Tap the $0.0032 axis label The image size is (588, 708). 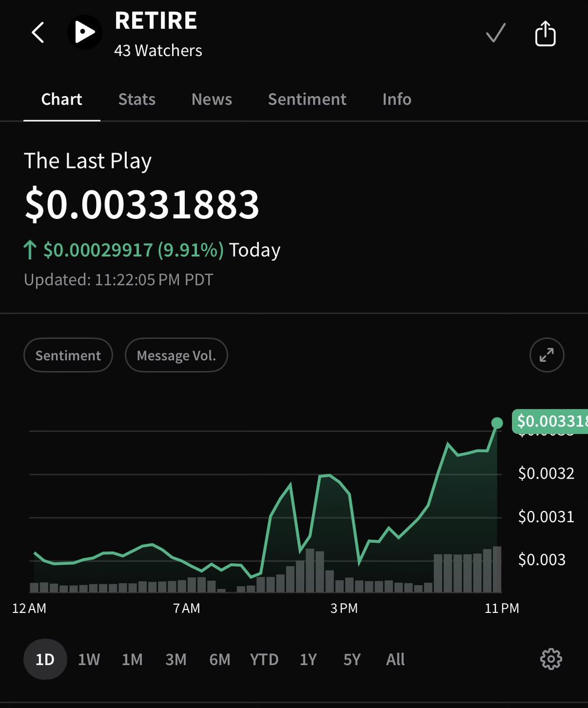click(x=546, y=474)
